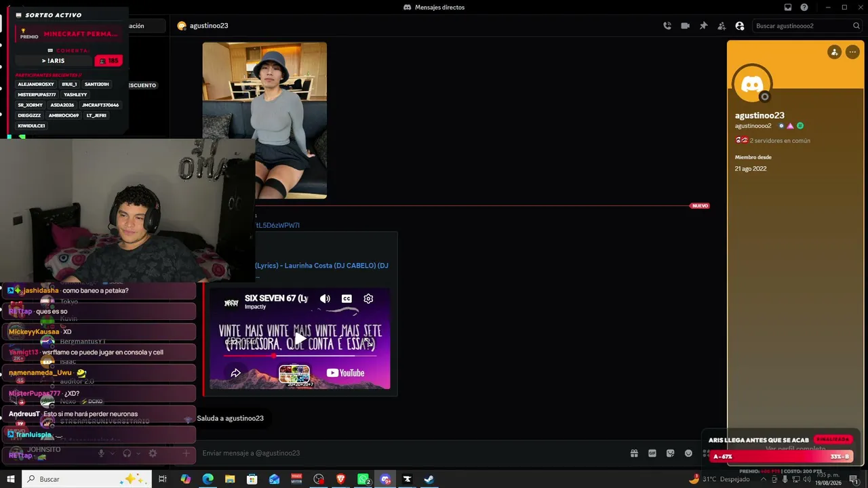Viewport: 868px width, 488px height.
Task: Expand the microphone input options arrow
Action: point(112,453)
